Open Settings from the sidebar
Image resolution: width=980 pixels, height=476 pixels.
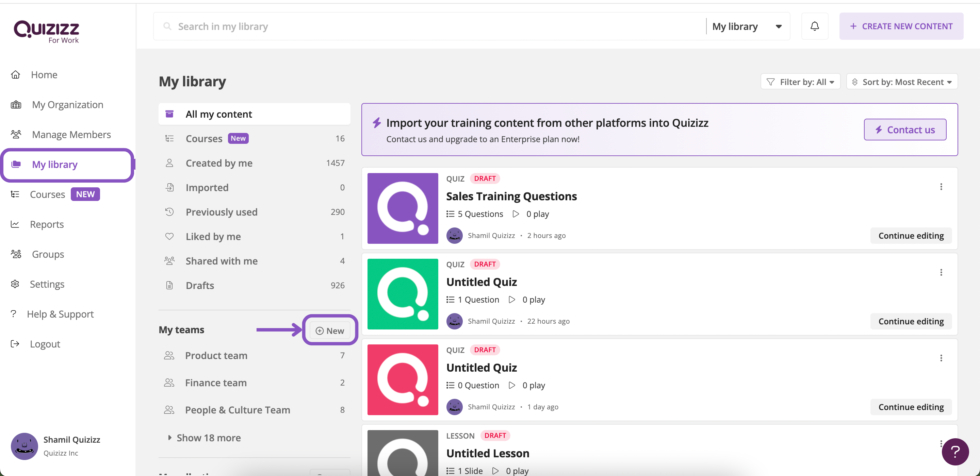click(47, 284)
